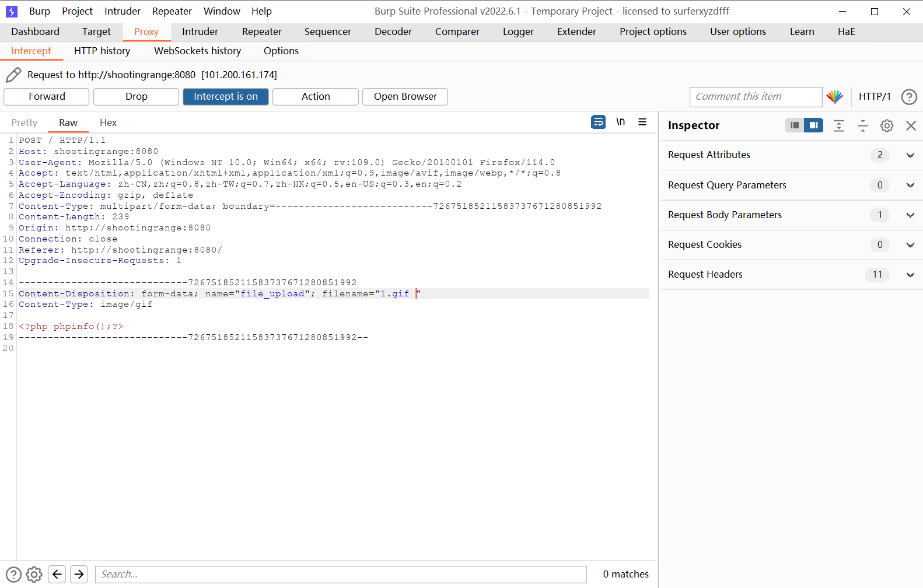Screen dimensions: 923x588
Task: Click the Burp Suite logo icon
Action: (x=12, y=11)
